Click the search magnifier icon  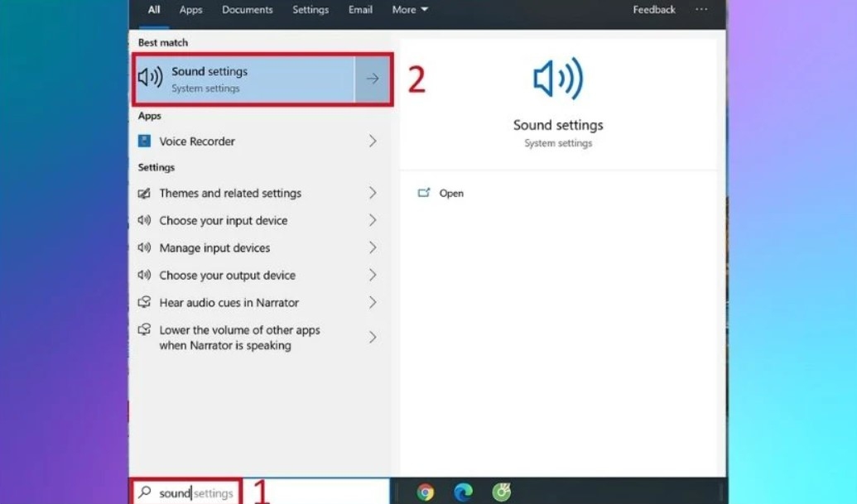click(x=145, y=492)
